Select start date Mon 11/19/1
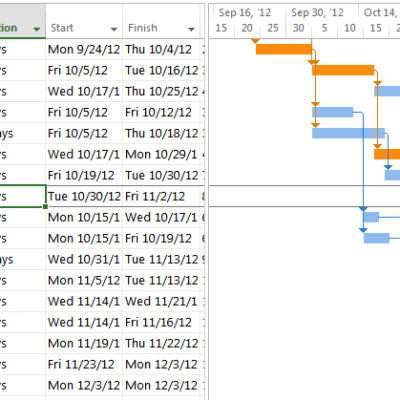400x400 pixels. [84, 343]
